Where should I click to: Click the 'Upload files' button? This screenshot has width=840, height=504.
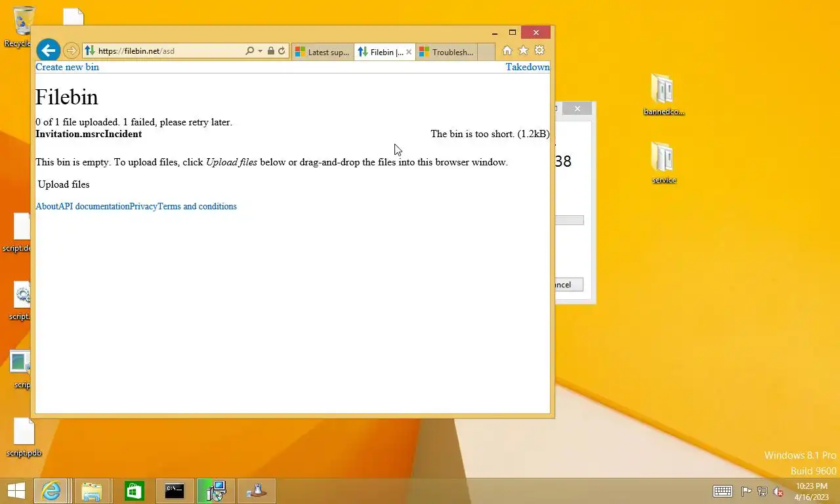pos(64,184)
